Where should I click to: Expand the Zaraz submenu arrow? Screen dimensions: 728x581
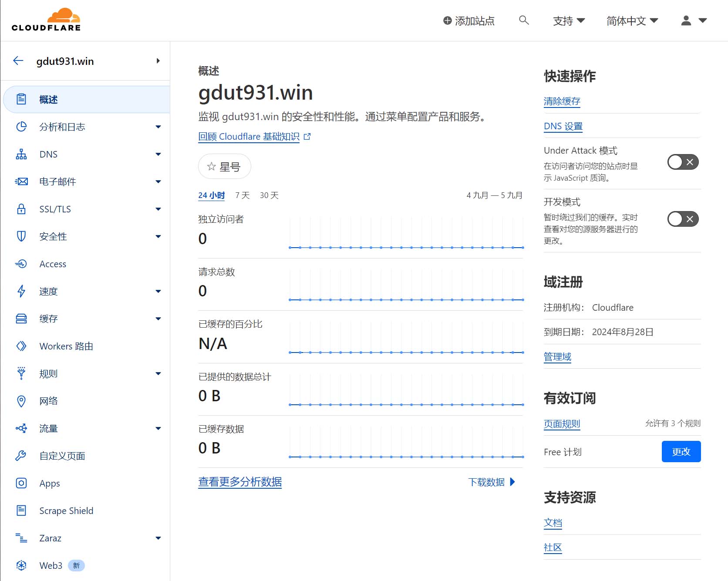coord(158,538)
